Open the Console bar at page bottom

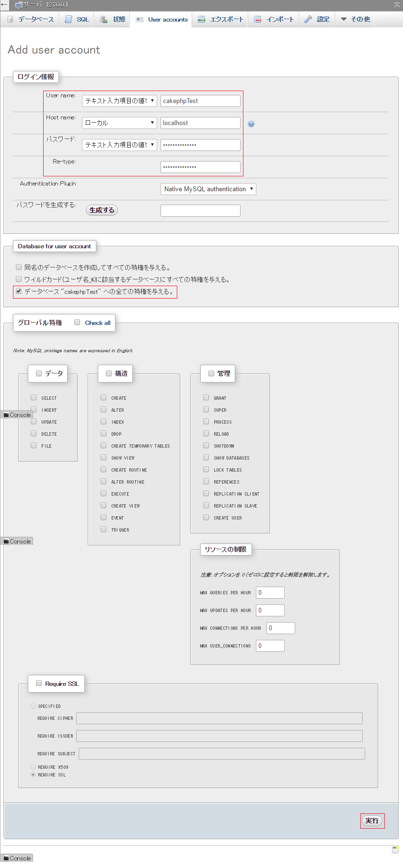click(x=17, y=858)
